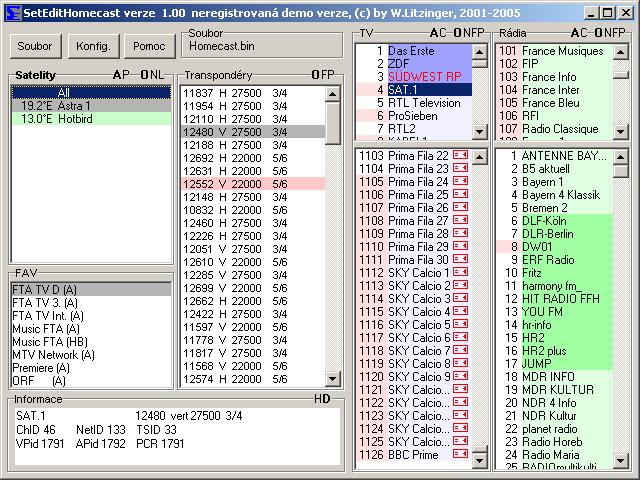640x480 pixels.
Task: Click the Transpondéry list scroll up arrow
Action: click(x=333, y=94)
